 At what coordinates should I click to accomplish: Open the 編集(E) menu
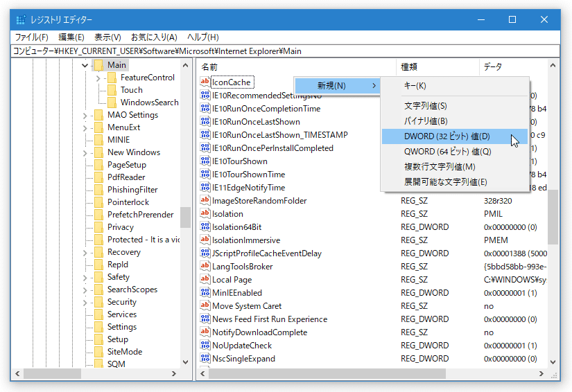(71, 37)
